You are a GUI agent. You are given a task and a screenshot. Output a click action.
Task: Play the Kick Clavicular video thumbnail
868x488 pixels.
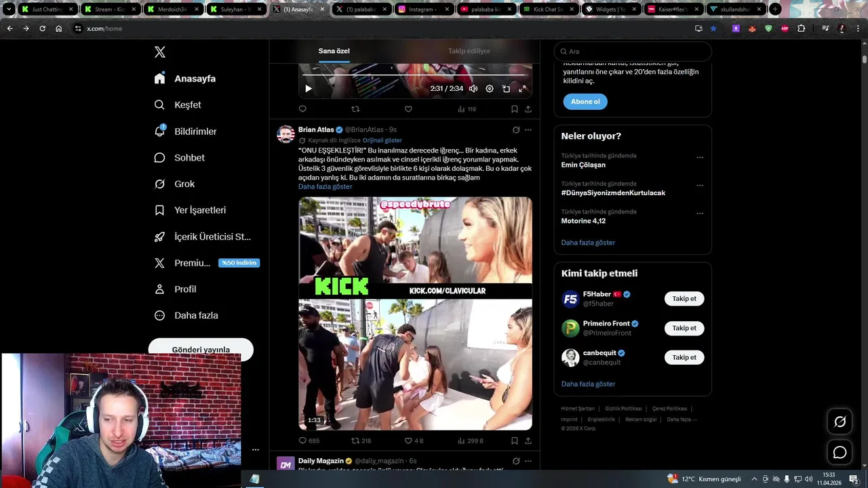(415, 313)
